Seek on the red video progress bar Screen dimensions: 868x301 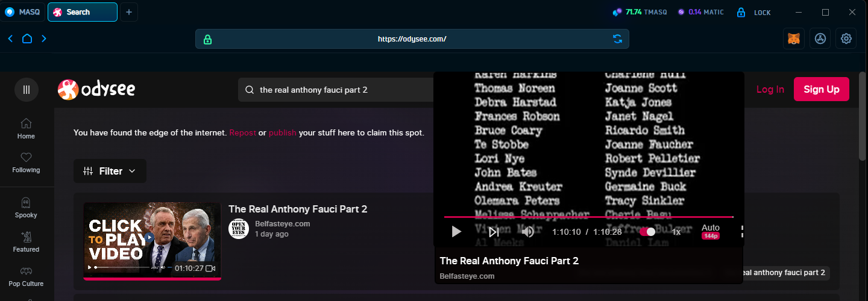(x=588, y=217)
